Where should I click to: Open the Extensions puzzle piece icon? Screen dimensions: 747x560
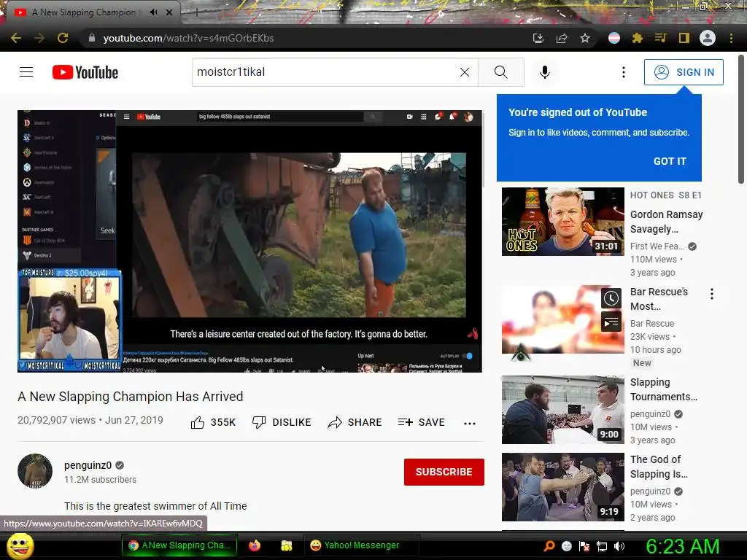[638, 38]
